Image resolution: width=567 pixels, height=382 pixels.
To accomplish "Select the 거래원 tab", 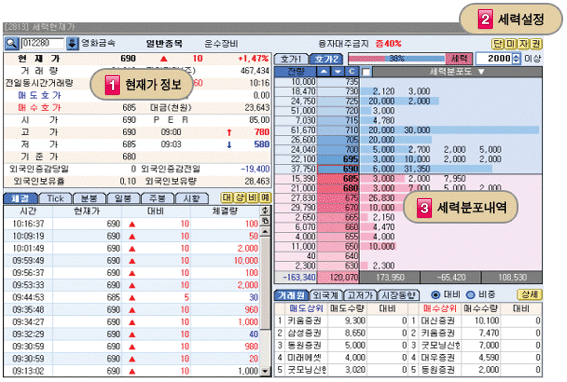I will click(x=291, y=295).
